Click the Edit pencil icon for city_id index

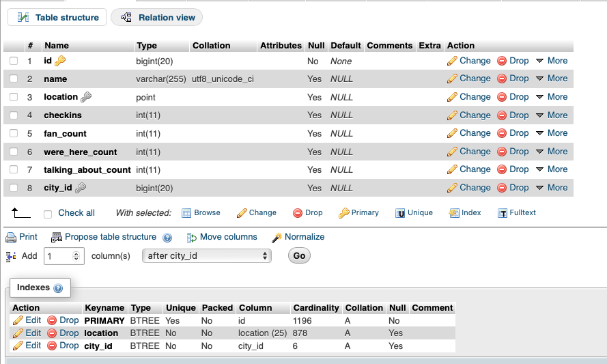(18, 346)
